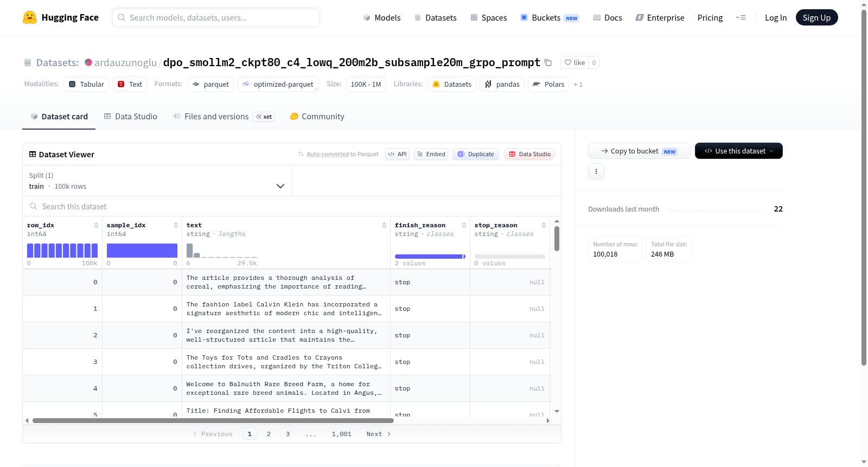This screenshot has height=467, width=868.
Task: Open the Spaces menu item
Action: 489,18
